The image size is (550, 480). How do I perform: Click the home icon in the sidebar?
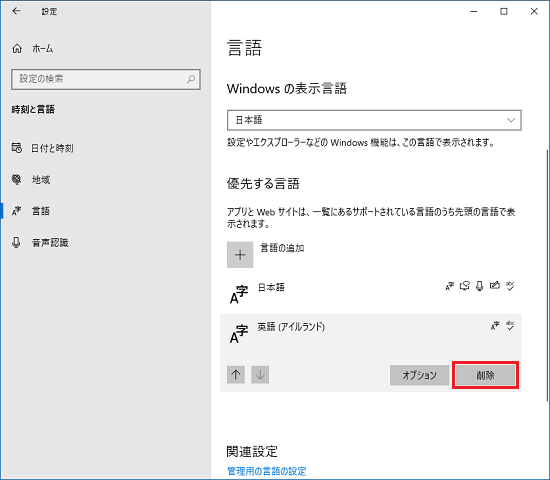coord(17,48)
